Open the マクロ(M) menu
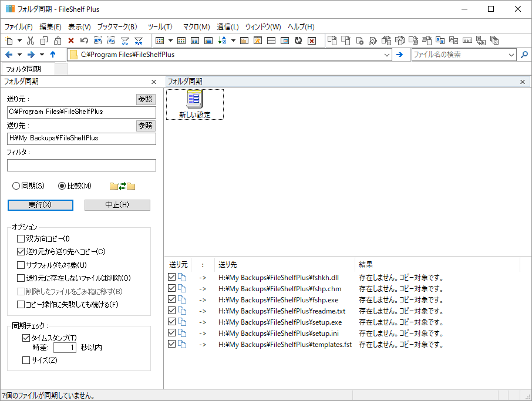The height and width of the screenshot is (401, 532). [197, 27]
